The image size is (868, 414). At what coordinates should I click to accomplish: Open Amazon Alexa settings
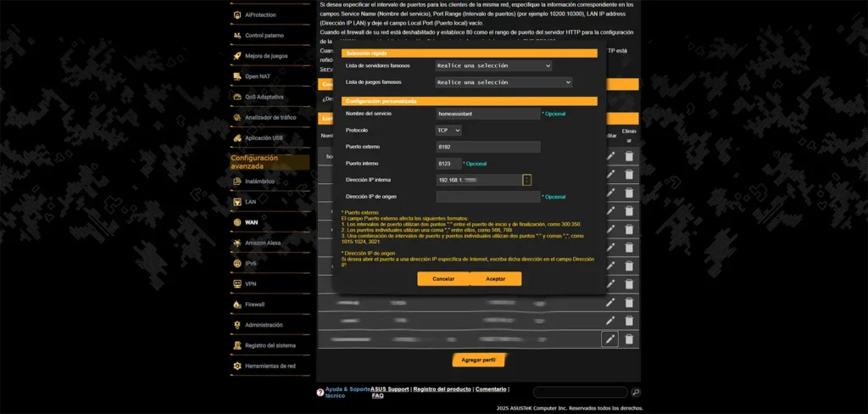[263, 243]
